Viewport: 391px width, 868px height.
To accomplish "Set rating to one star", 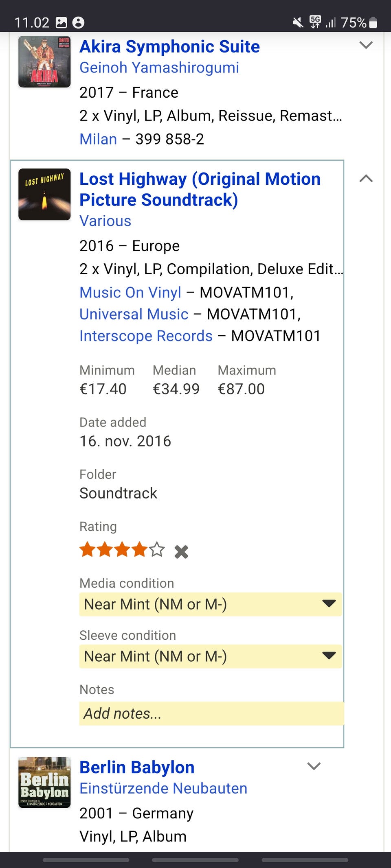I will click(87, 549).
